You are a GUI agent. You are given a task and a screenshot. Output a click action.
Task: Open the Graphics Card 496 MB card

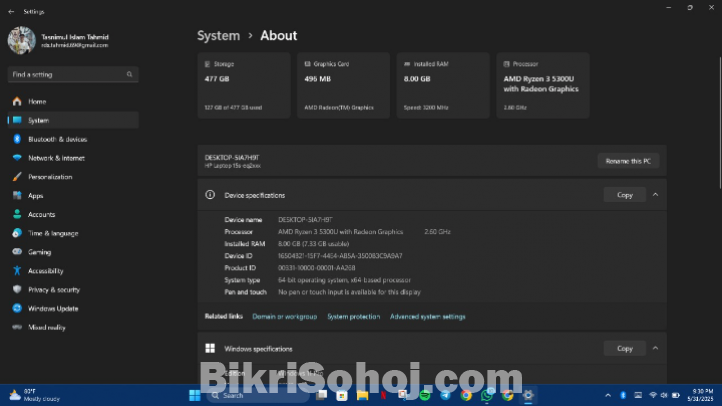[x=344, y=85]
